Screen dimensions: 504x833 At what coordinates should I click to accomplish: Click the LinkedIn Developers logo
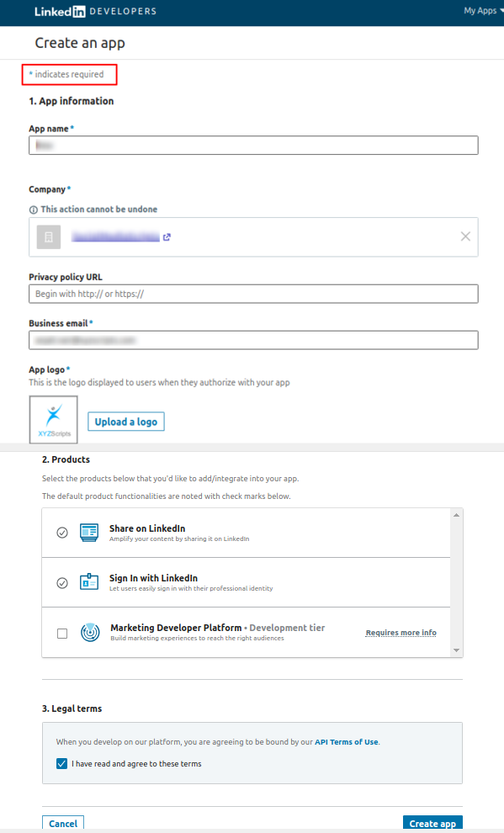coord(96,11)
